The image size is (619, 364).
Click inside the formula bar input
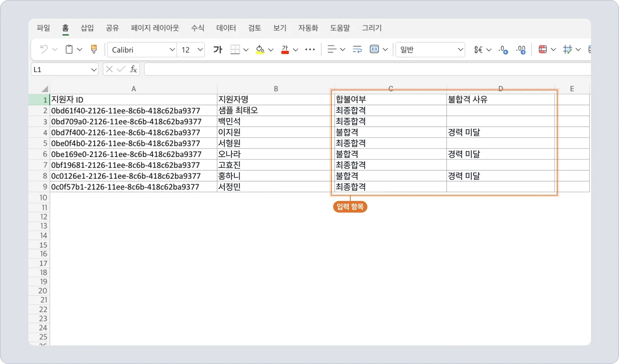(364, 69)
